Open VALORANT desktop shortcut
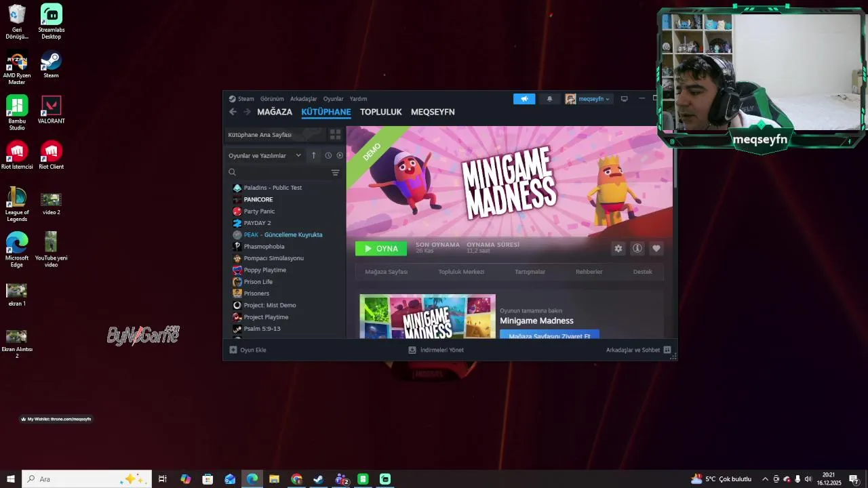This screenshot has width=868, height=488. pyautogui.click(x=51, y=110)
